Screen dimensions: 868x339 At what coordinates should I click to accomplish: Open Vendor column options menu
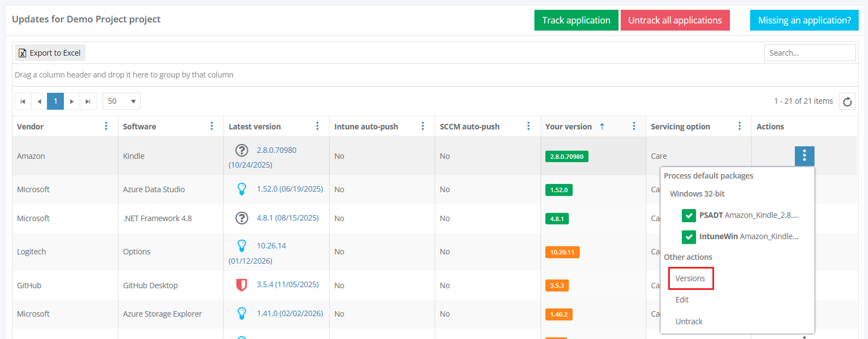(106, 126)
